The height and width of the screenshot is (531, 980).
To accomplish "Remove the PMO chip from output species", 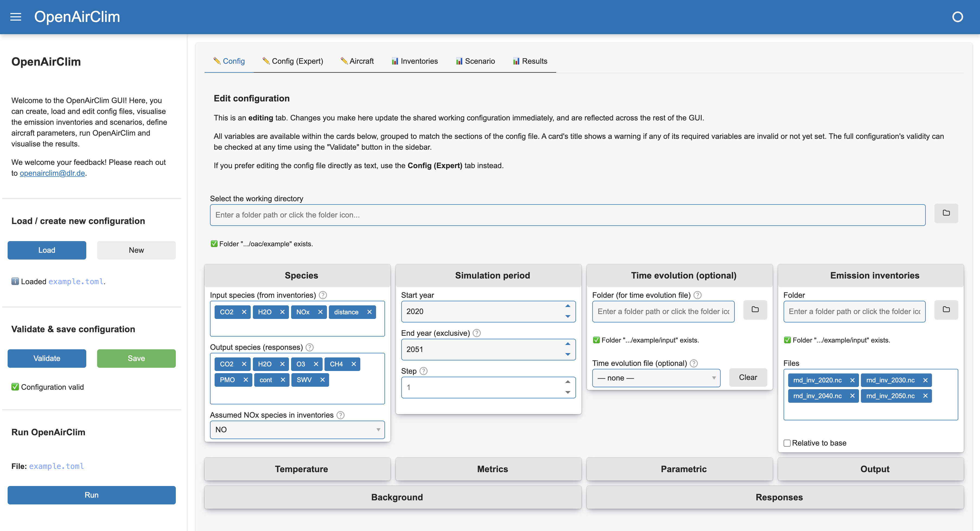I will [x=245, y=380].
